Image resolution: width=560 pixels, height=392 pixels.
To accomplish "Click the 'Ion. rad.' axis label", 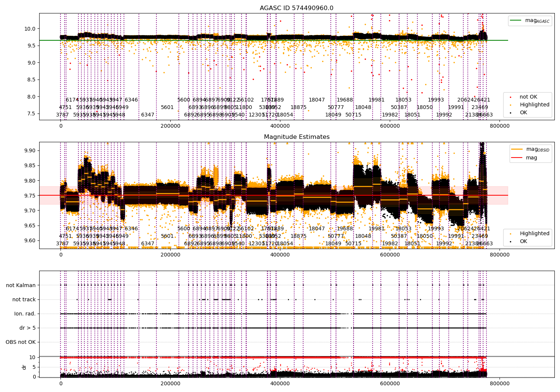I will click(25, 314).
